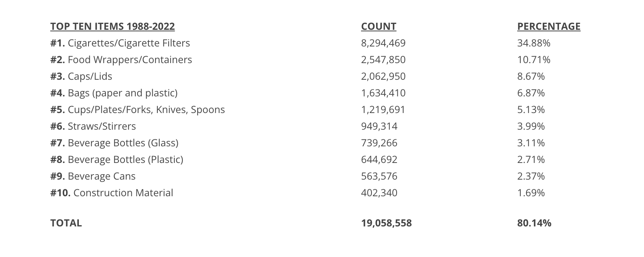
Task: Select the PERCENTAGE column header
Action: 549,26
